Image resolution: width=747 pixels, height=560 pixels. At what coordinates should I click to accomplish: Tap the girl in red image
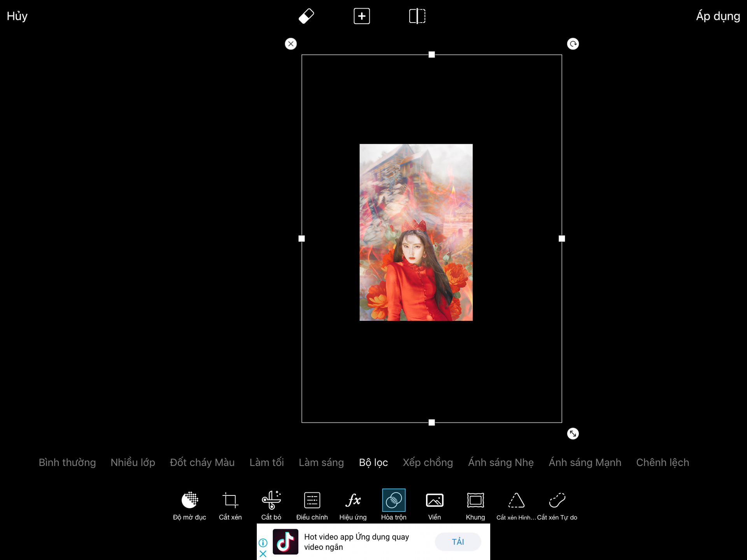[416, 232]
